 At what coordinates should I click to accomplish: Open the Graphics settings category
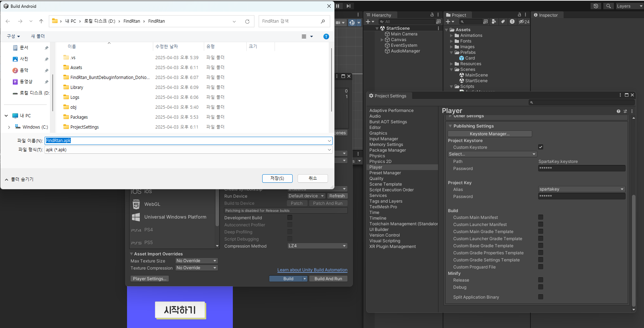pyautogui.click(x=378, y=133)
